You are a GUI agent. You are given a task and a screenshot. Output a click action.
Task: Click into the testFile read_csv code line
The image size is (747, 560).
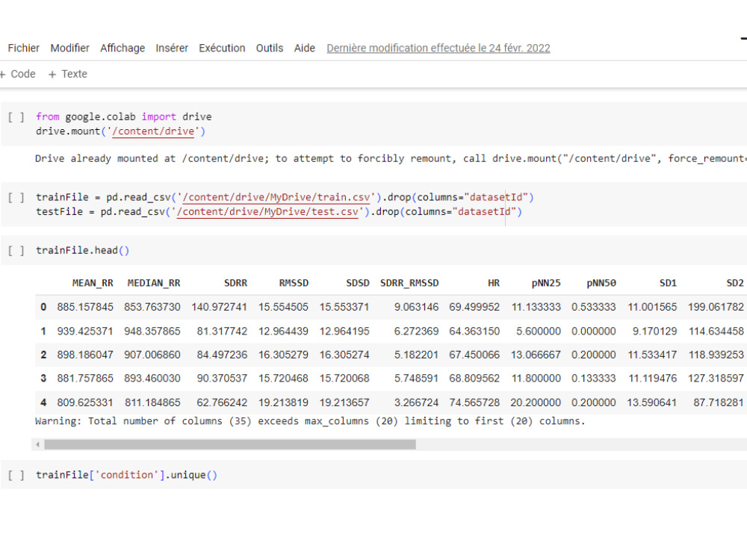[x=279, y=212]
